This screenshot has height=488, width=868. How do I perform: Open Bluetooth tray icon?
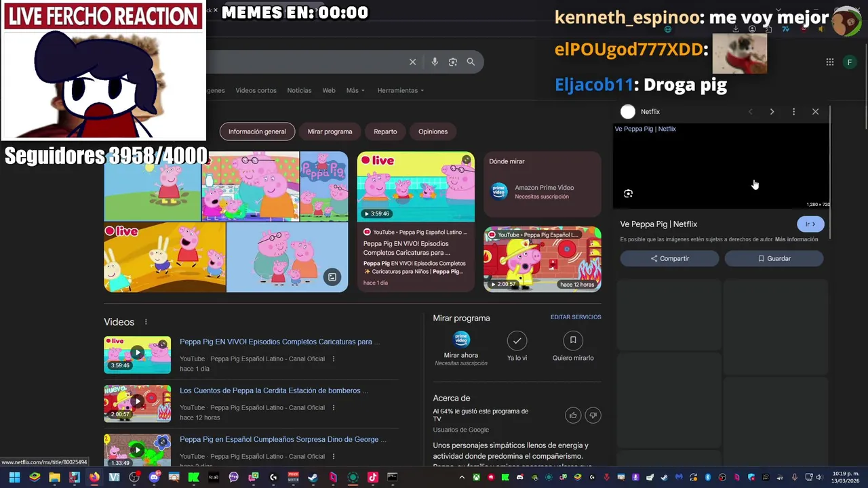coord(708,477)
